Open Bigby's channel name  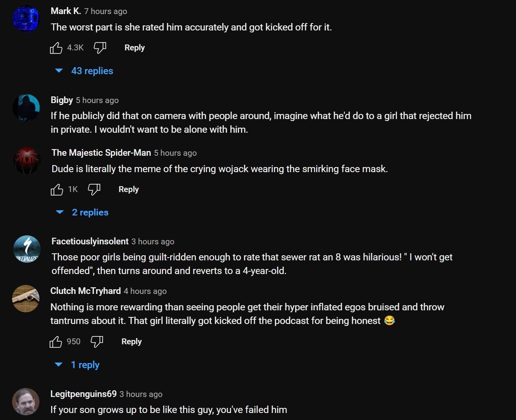62,100
